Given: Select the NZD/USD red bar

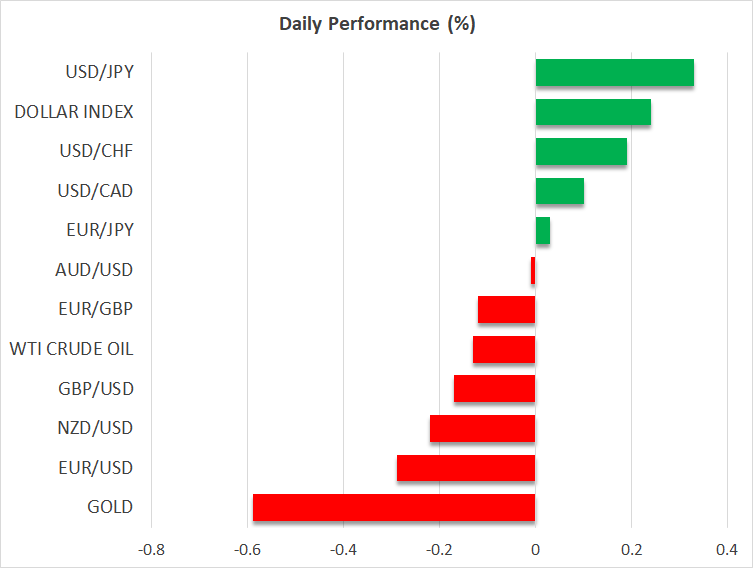Looking at the screenshot, I should click(x=482, y=428).
